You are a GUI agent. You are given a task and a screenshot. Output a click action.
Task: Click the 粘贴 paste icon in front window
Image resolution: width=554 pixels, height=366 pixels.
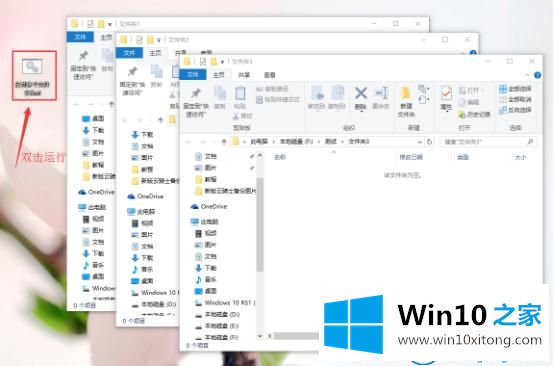pyautogui.click(x=240, y=98)
